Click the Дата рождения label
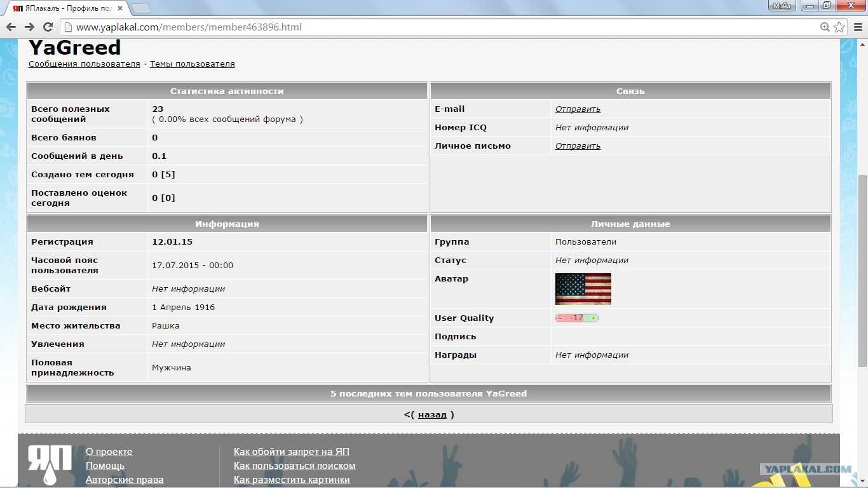 (69, 307)
